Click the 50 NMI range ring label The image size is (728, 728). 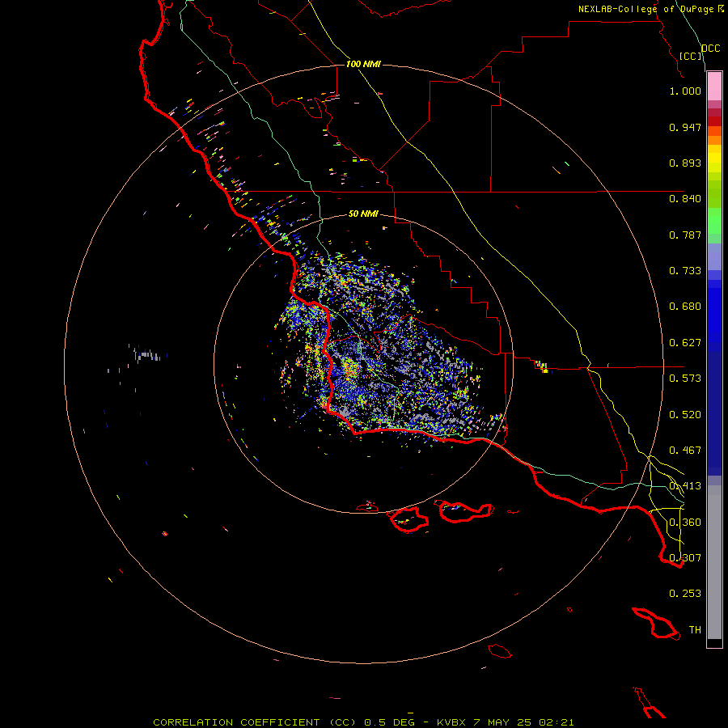[363, 214]
